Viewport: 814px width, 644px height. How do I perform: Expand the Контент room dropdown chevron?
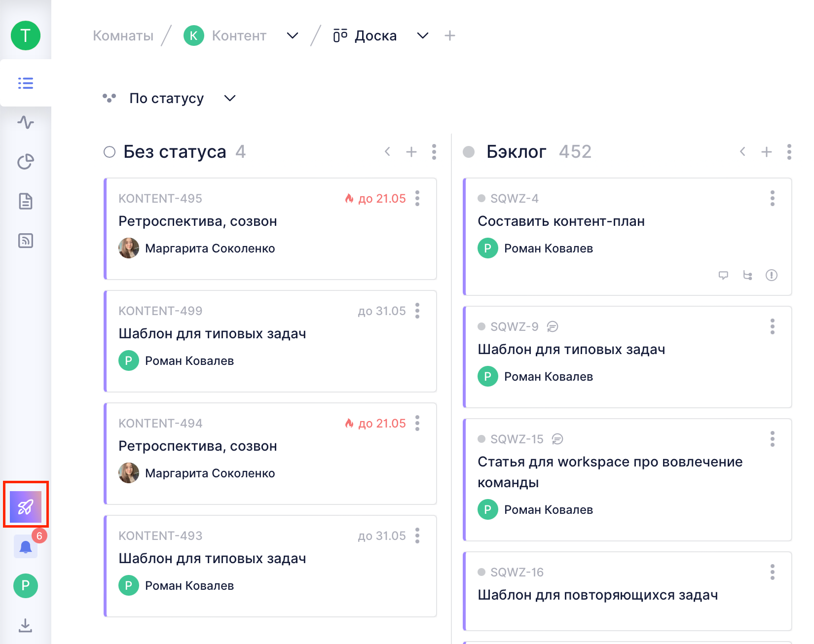pyautogui.click(x=293, y=36)
